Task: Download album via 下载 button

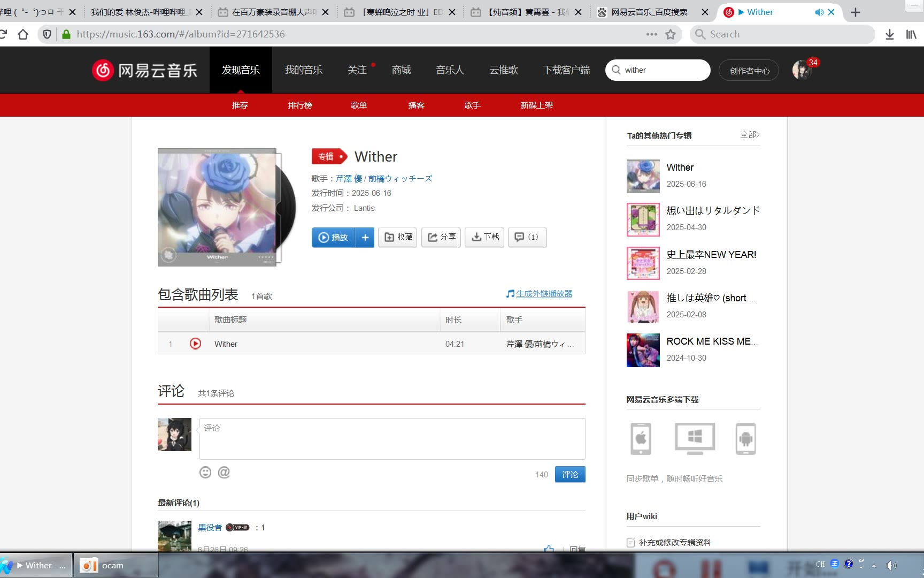Action: (x=485, y=237)
